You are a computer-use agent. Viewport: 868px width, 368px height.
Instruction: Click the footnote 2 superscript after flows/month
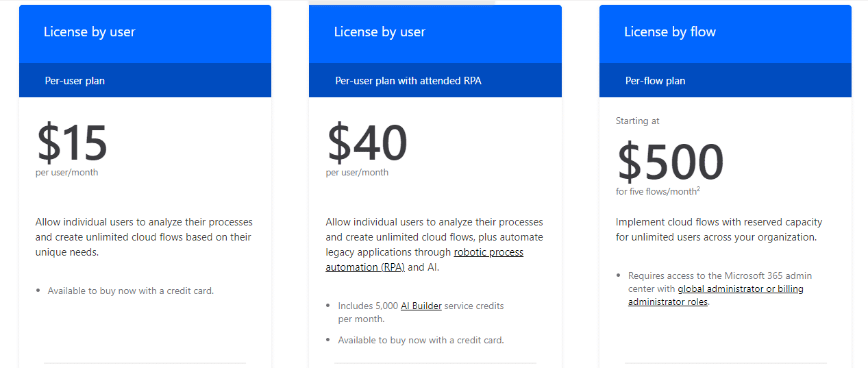698,189
